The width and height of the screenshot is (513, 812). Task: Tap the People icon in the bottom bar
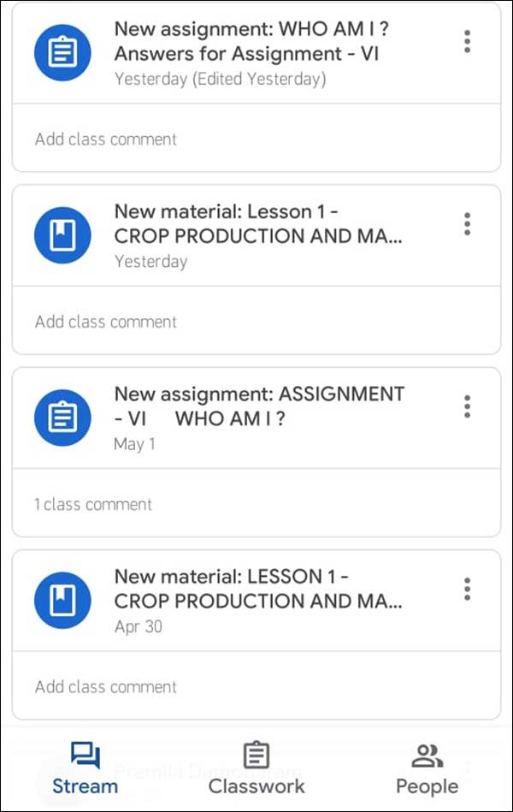pos(427,756)
